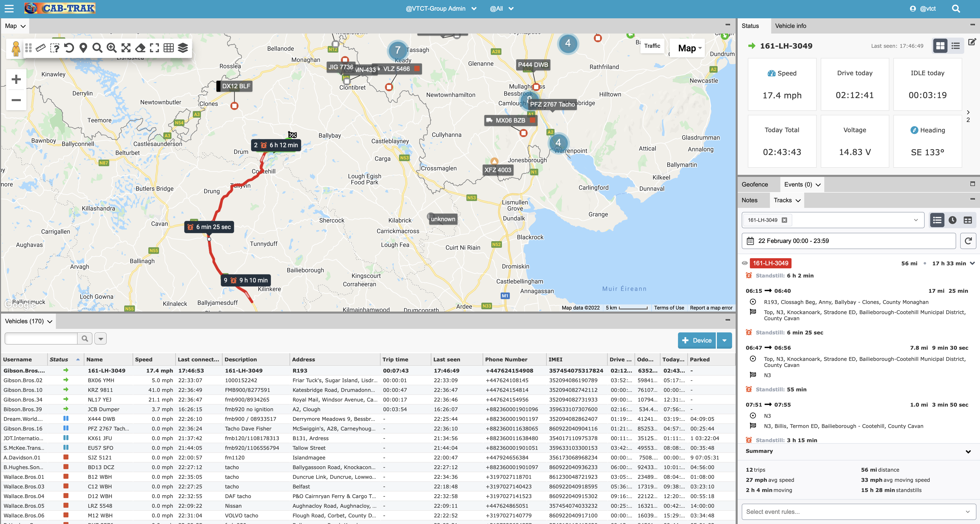Switch status panel to list view
980x524 pixels.
click(x=955, y=46)
